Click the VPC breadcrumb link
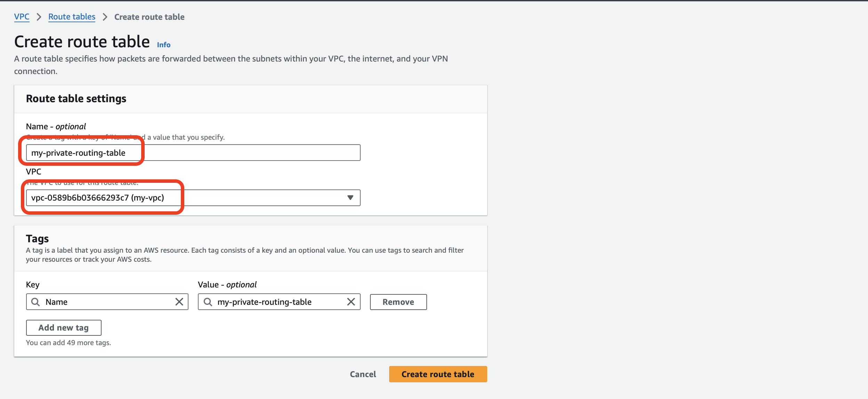 click(22, 17)
